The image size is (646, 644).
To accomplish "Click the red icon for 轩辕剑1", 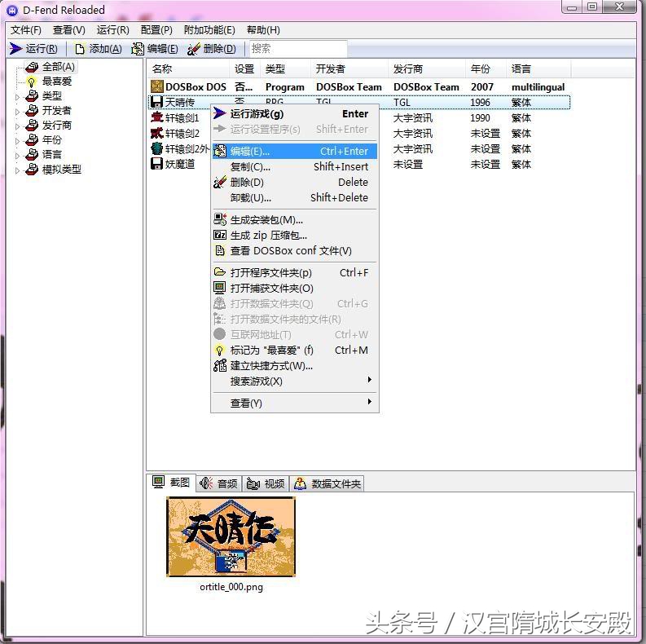I will pos(157,117).
